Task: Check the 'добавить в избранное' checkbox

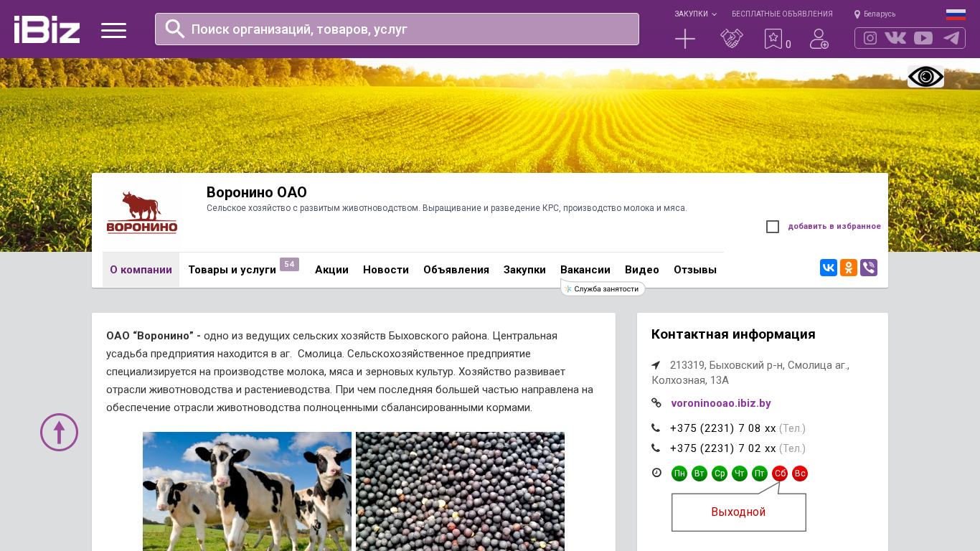Action: (x=773, y=227)
